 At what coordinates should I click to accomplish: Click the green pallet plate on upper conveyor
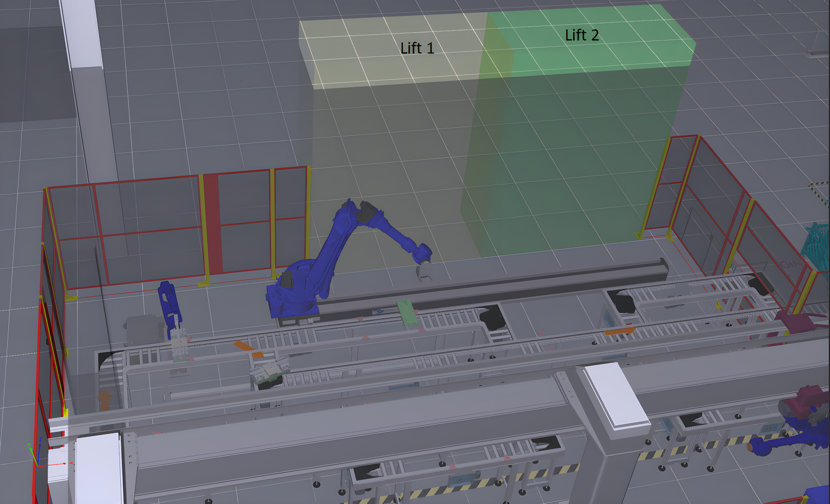tap(407, 312)
